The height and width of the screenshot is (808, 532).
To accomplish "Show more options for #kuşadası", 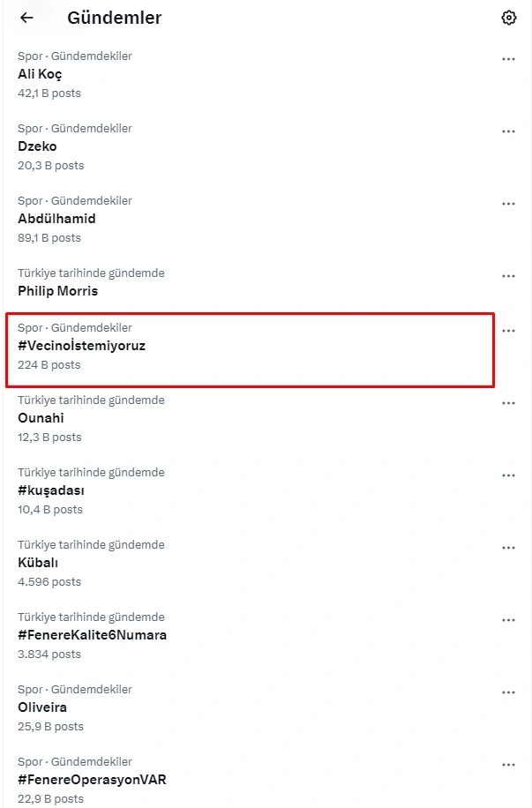I will [x=508, y=475].
